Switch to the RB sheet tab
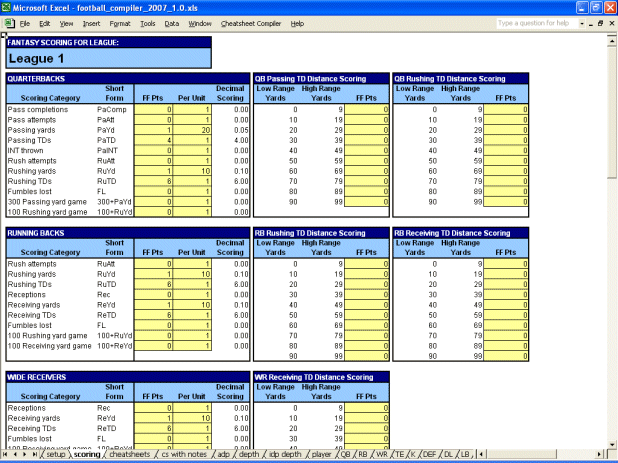The image size is (618, 463). (x=363, y=454)
